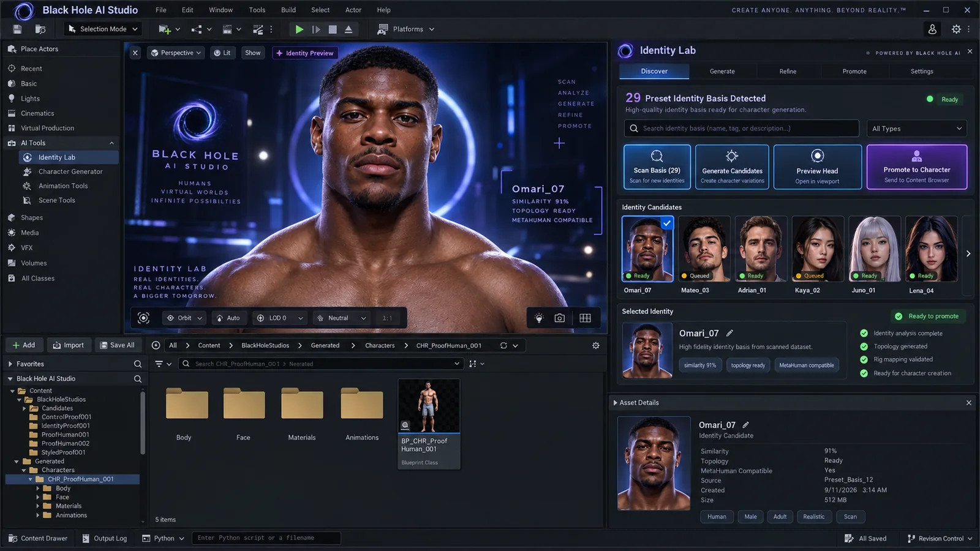This screenshot has height=551, width=980.
Task: Click the Preview Head button
Action: tap(818, 167)
